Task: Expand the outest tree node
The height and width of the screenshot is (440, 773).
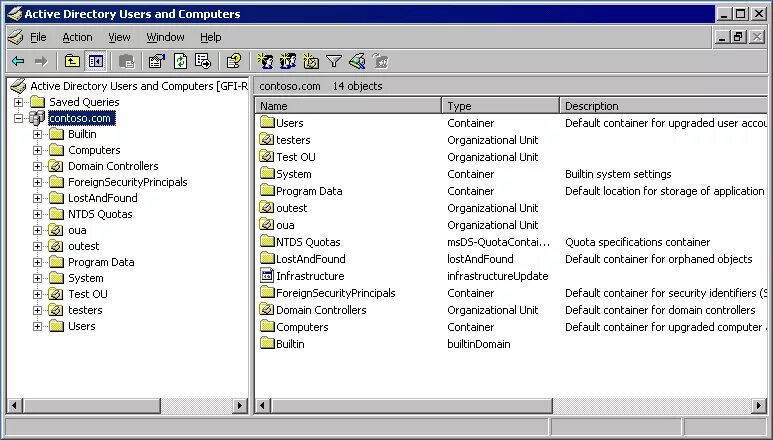Action: [x=37, y=246]
